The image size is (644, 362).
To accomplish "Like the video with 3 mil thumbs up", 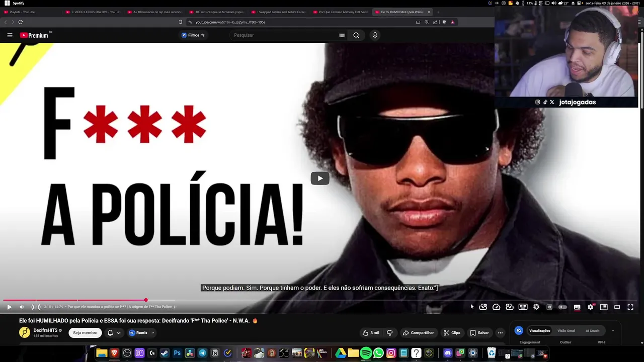I will point(371,333).
